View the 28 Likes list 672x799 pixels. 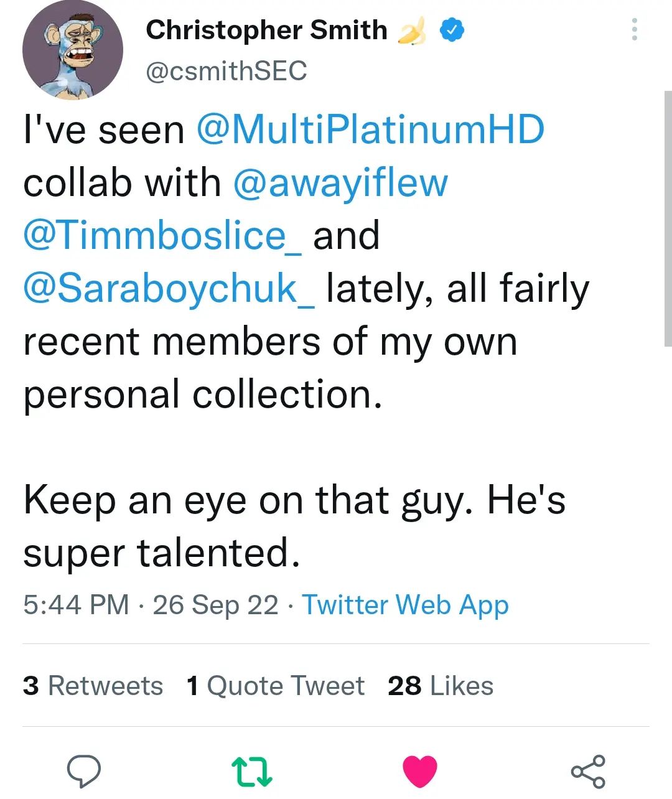[441, 686]
